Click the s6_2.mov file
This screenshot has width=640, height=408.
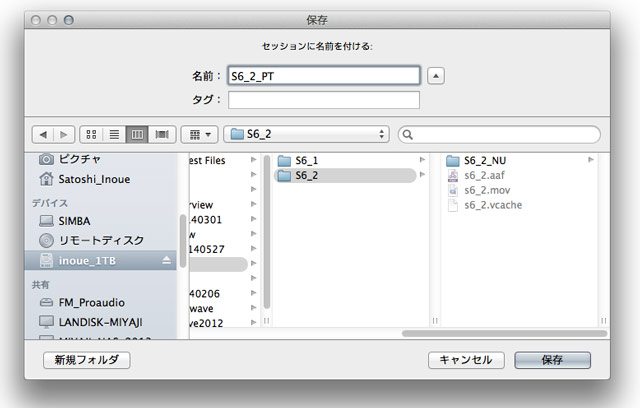pyautogui.click(x=520, y=190)
